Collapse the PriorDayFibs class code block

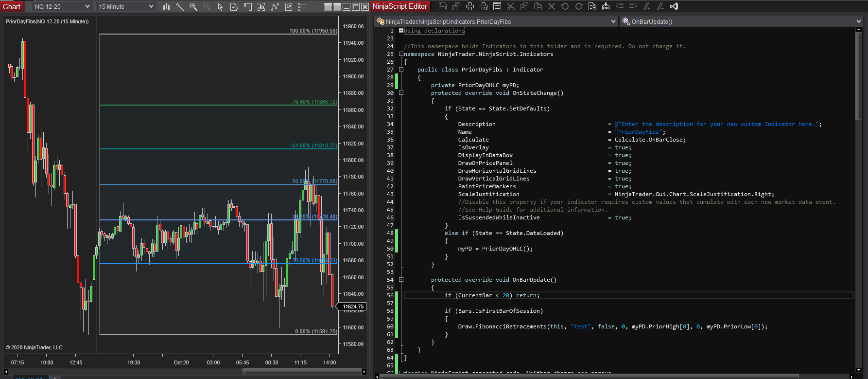coord(401,70)
